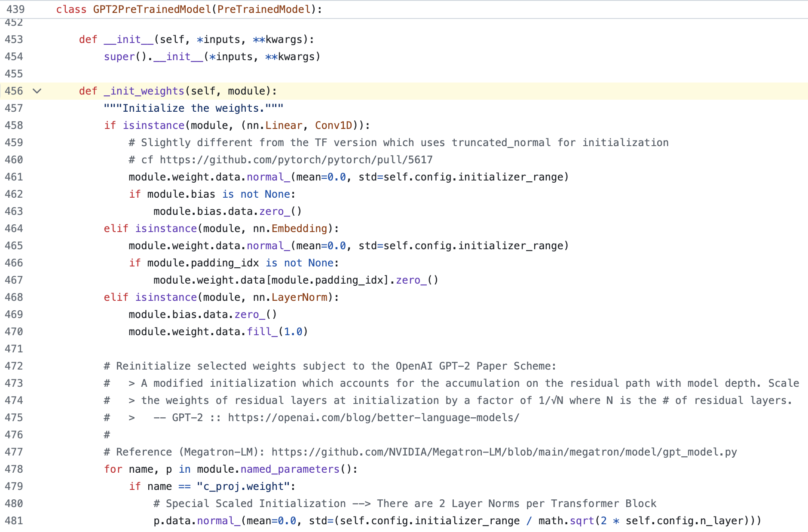Click zero_() call on line 467
This screenshot has width=808, height=532.
pyautogui.click(x=417, y=280)
